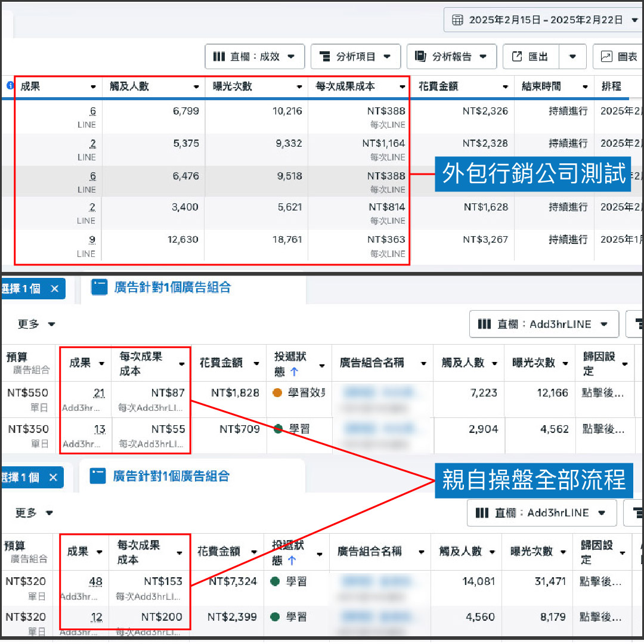The width and height of the screenshot is (644, 644).
Task: Expand the date range dropdown arrow
Action: 634,20
